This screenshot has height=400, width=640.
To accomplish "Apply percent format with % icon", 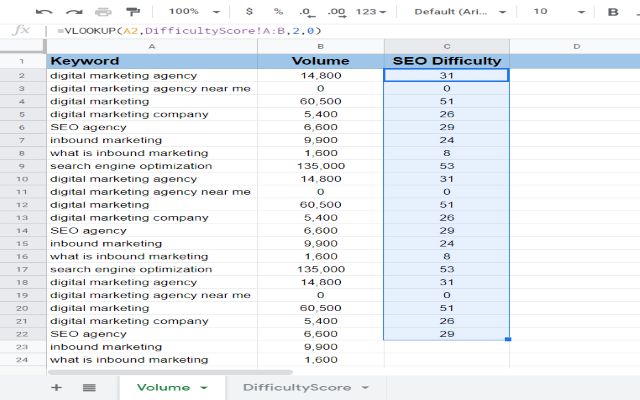I will [x=277, y=12].
